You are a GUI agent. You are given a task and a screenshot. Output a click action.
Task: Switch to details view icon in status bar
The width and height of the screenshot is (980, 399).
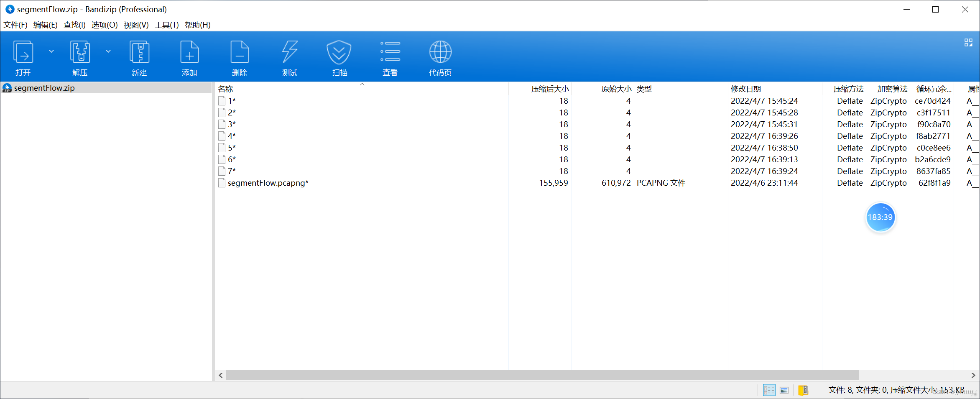click(x=769, y=390)
